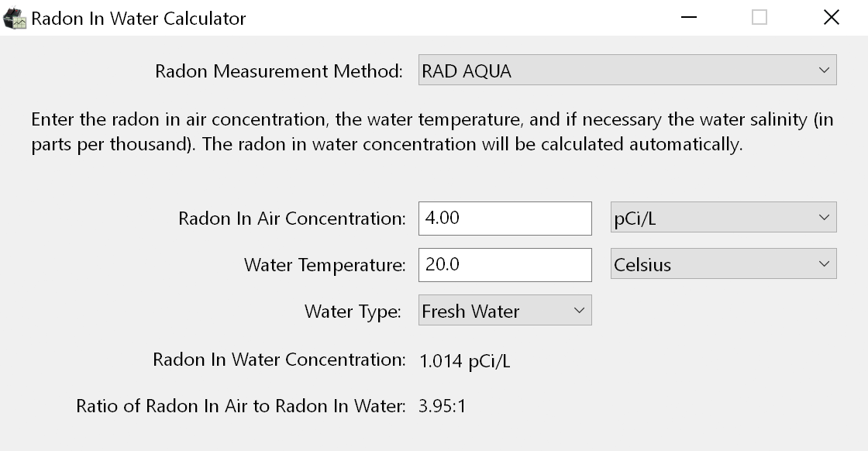Open the Celsius temperature unit dropdown
The height and width of the screenshot is (451, 868).
pos(723,264)
